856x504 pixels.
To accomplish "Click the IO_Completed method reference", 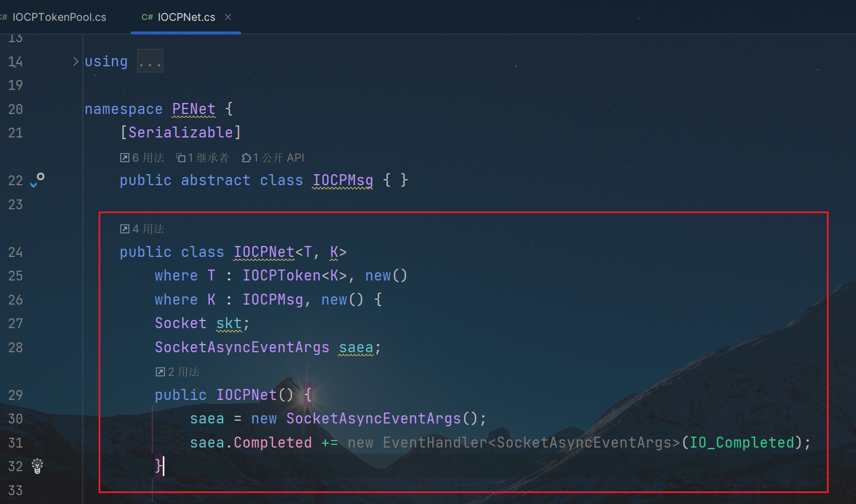I will pos(741,443).
